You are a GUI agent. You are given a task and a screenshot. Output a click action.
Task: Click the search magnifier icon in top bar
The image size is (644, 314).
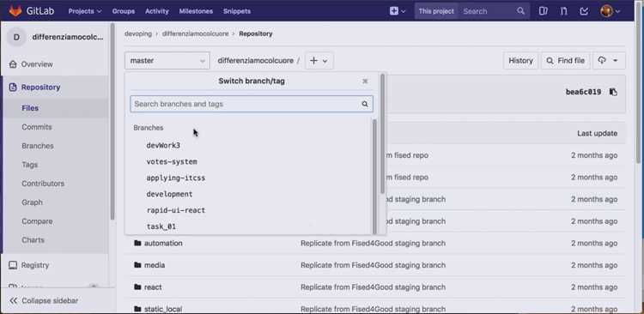tap(520, 11)
